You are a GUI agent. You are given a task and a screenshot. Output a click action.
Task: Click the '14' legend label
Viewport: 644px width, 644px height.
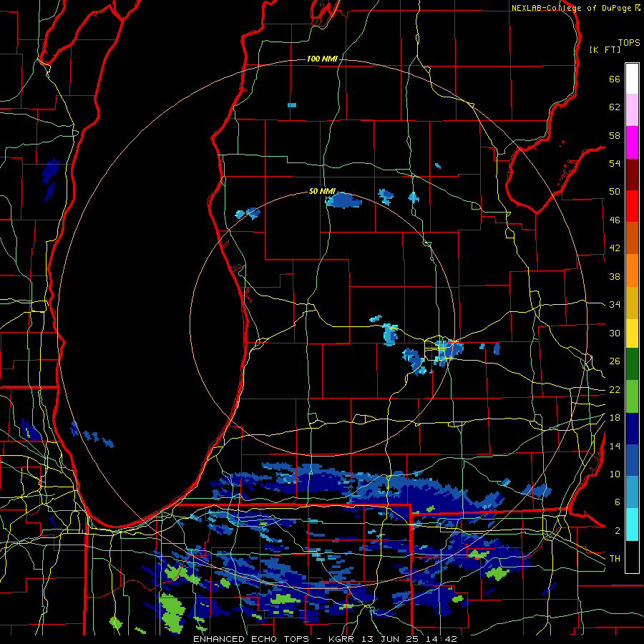[615, 446]
